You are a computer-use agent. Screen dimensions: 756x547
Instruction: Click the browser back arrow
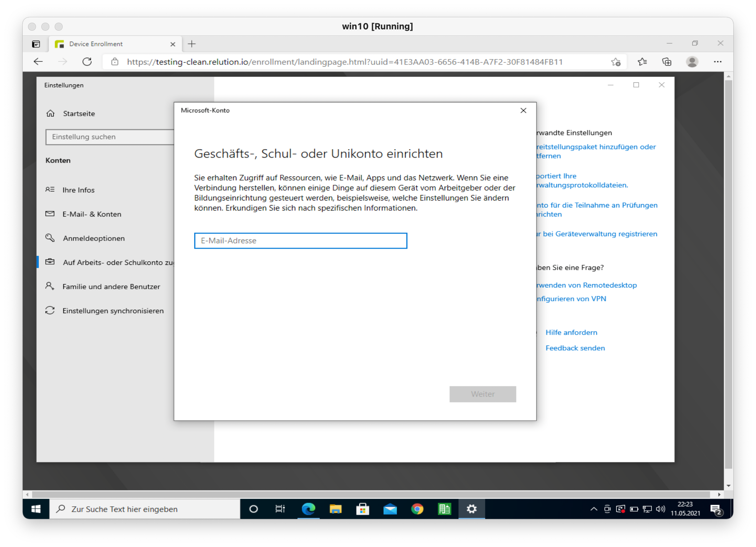[x=38, y=62]
